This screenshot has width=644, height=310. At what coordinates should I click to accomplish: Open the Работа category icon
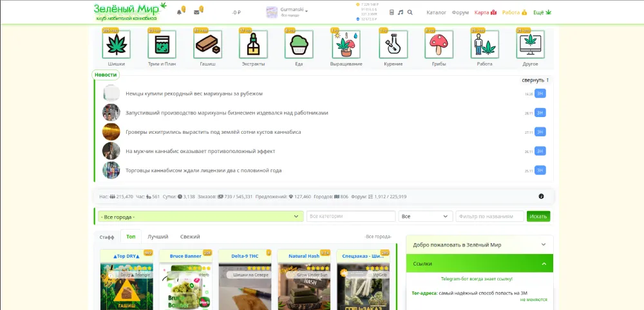click(484, 45)
